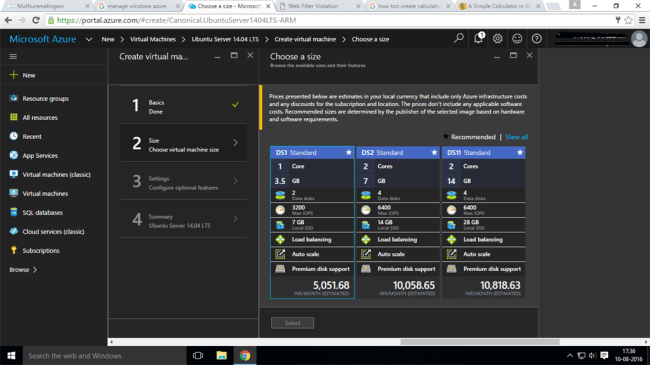Select the DS1 Standard size card header
This screenshot has width=650, height=365.
[312, 153]
